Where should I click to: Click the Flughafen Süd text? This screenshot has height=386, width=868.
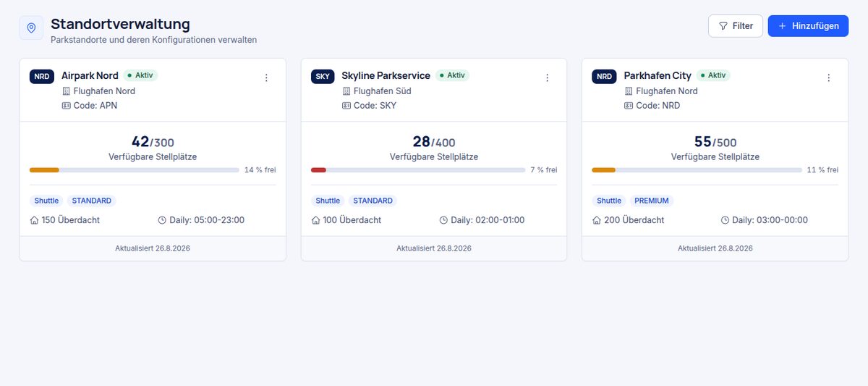tap(383, 91)
